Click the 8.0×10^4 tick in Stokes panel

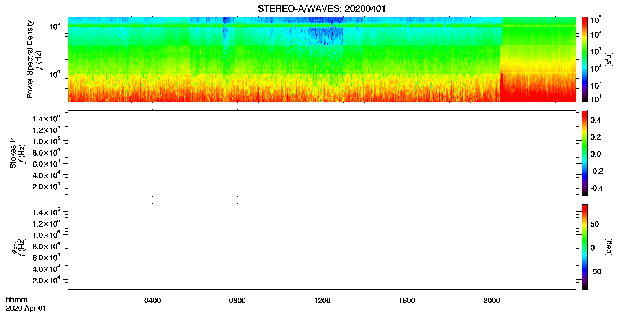(x=46, y=152)
